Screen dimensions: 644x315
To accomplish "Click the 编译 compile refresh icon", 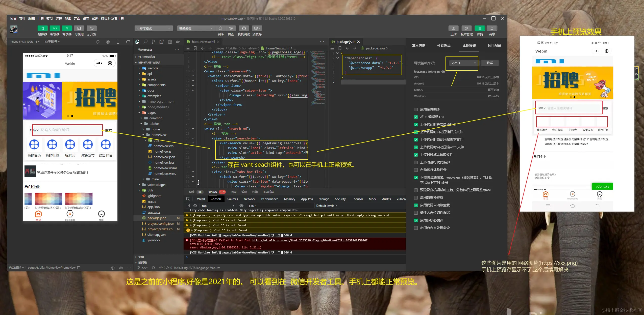I will click(220, 28).
